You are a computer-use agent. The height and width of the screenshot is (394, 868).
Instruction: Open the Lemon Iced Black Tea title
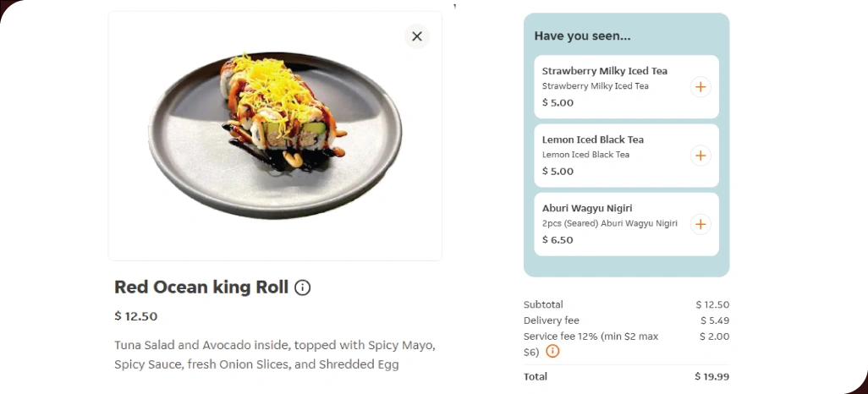tap(592, 140)
